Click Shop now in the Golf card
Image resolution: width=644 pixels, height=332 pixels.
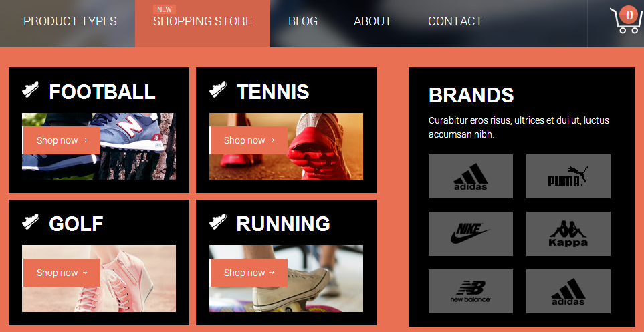coord(62,273)
